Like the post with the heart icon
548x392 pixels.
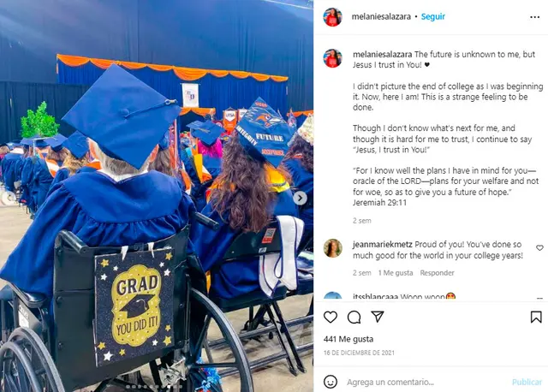coord(331,317)
